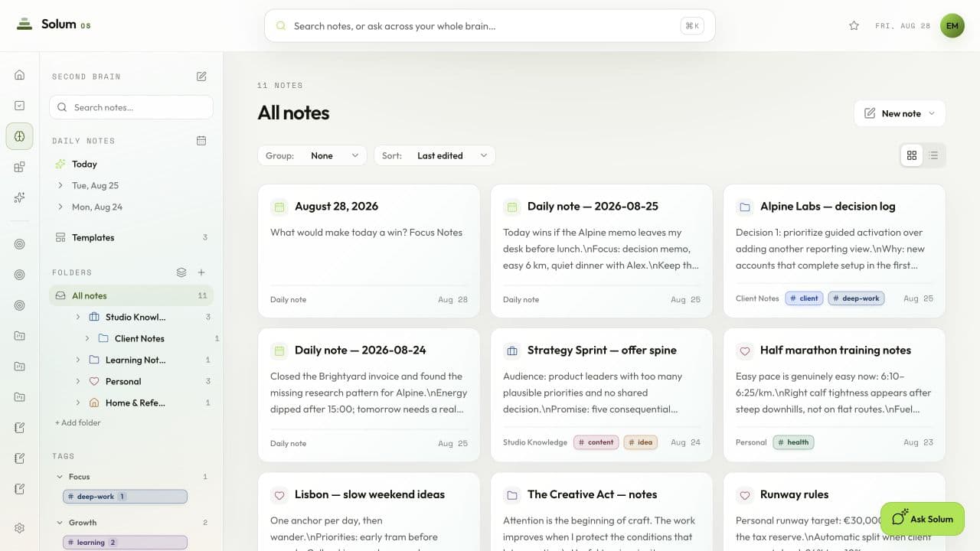Click the ⌘K shortcut badge
Viewport: 980px width, 551px height.
[x=692, y=26]
